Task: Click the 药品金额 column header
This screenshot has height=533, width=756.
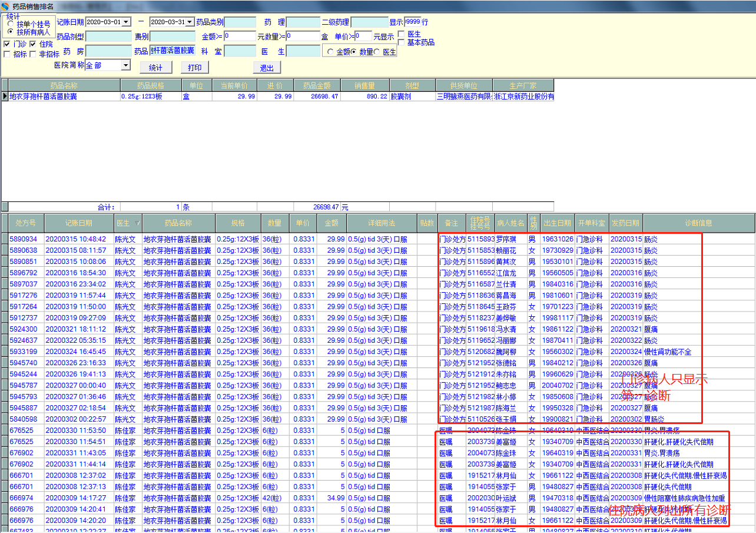Action: [317, 85]
